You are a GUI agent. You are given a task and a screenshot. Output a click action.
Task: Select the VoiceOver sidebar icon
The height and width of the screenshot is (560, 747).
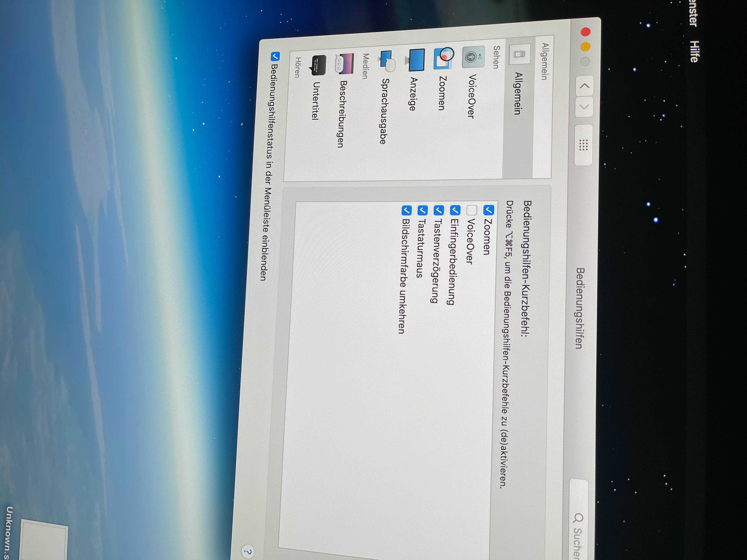coord(474,57)
